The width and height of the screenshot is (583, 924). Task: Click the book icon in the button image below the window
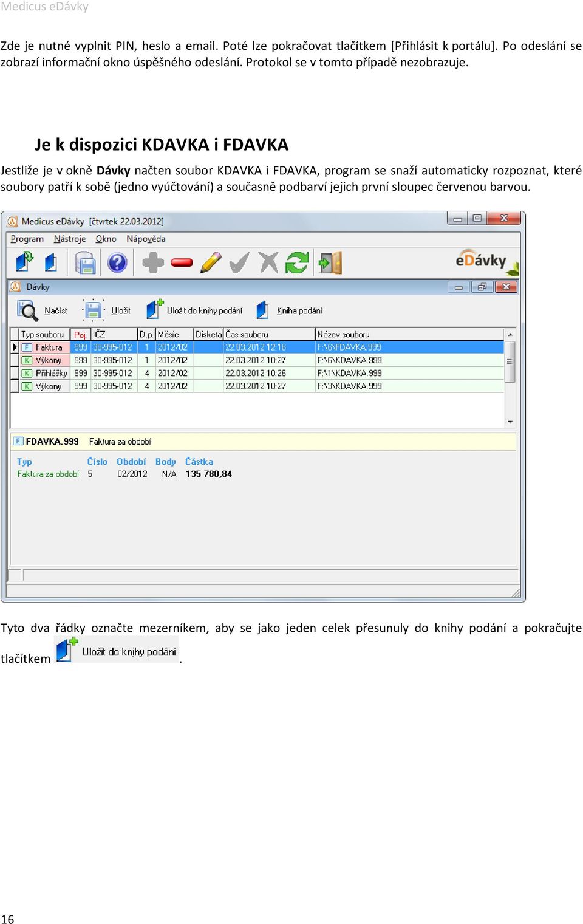coord(66,650)
